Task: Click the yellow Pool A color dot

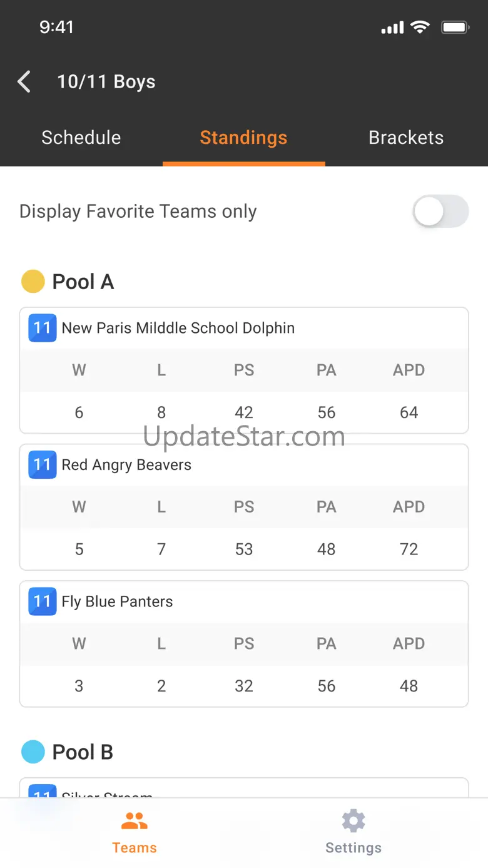Action: pos(33,282)
